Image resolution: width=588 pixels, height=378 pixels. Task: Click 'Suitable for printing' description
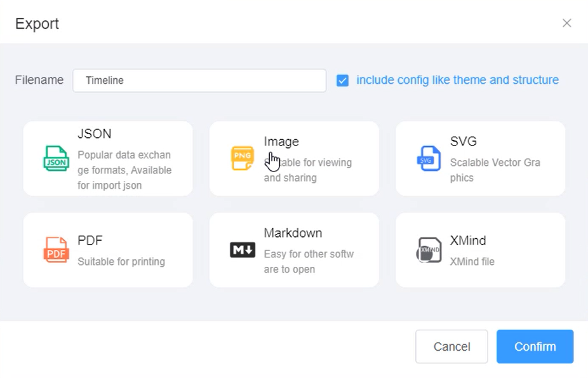[121, 262]
